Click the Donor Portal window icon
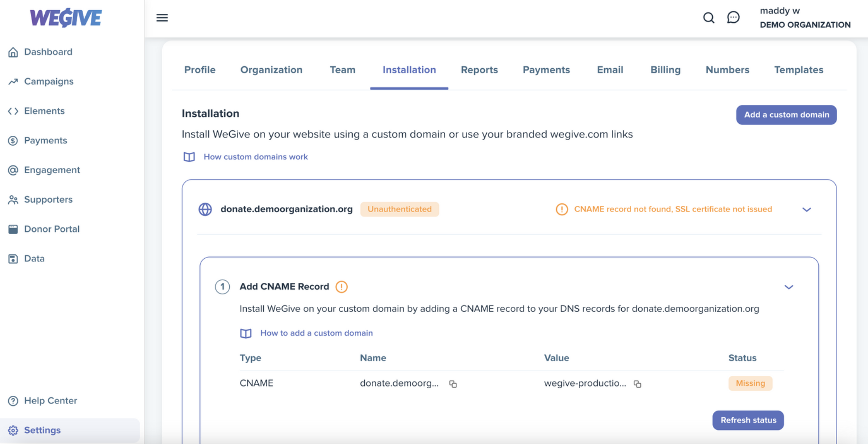The image size is (868, 444). click(13, 229)
